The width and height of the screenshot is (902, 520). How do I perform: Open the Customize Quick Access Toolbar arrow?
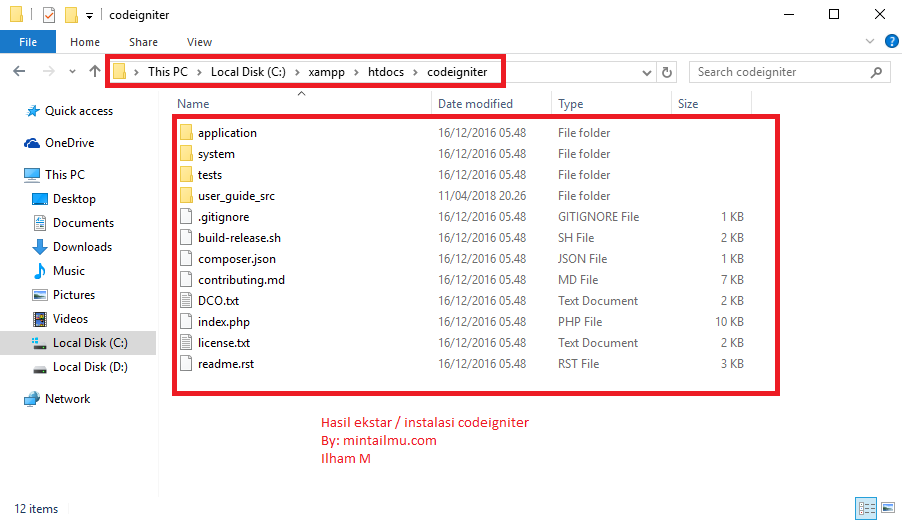pyautogui.click(x=89, y=16)
